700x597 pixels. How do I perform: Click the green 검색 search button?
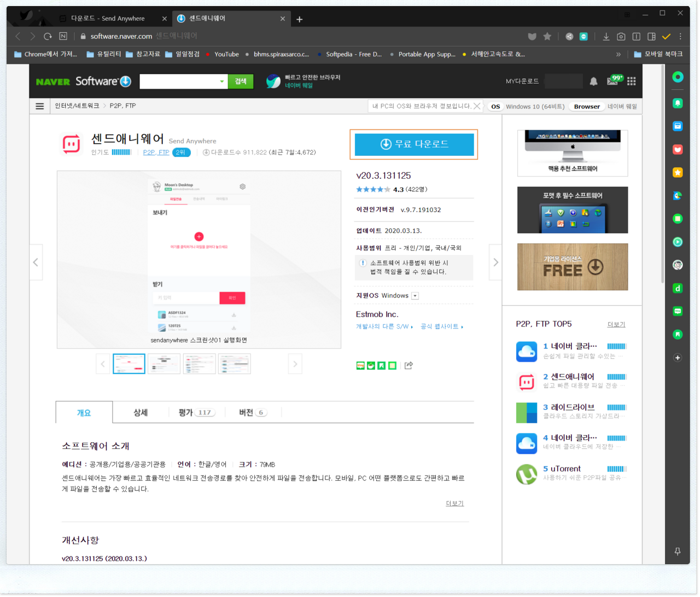(241, 81)
